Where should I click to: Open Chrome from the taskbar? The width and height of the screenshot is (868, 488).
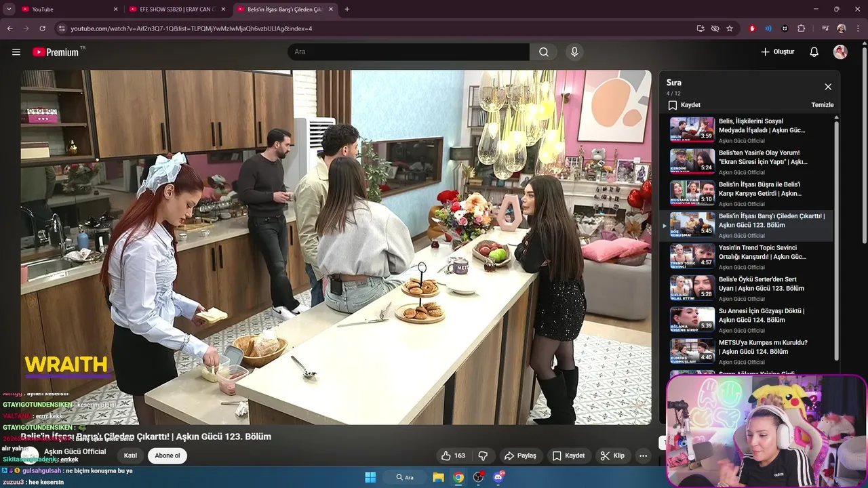(x=458, y=477)
